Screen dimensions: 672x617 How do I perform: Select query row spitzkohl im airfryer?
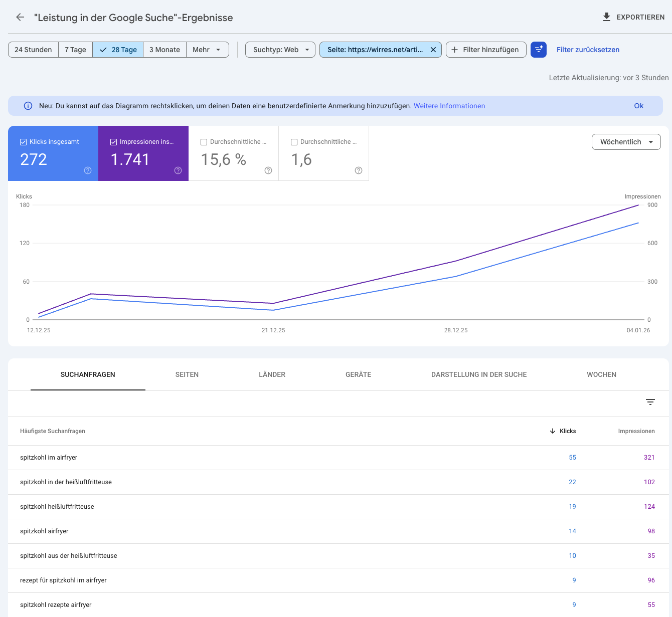pos(49,458)
